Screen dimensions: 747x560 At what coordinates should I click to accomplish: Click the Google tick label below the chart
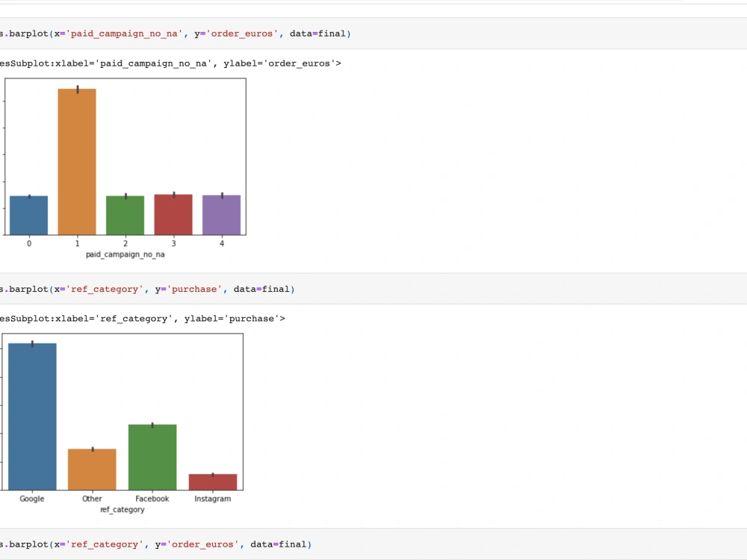pyautogui.click(x=31, y=499)
